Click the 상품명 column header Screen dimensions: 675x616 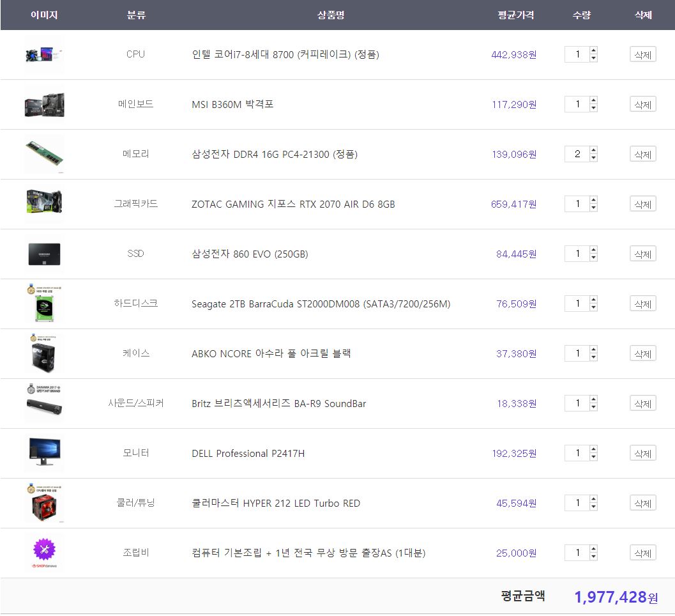[331, 15]
